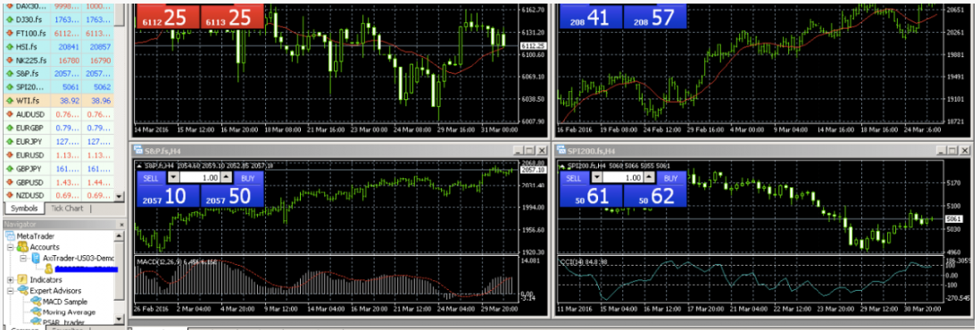Image resolution: width=980 pixels, height=330 pixels.
Task: Click volume field 1.00 in S&P.fs chart
Action: [199, 178]
